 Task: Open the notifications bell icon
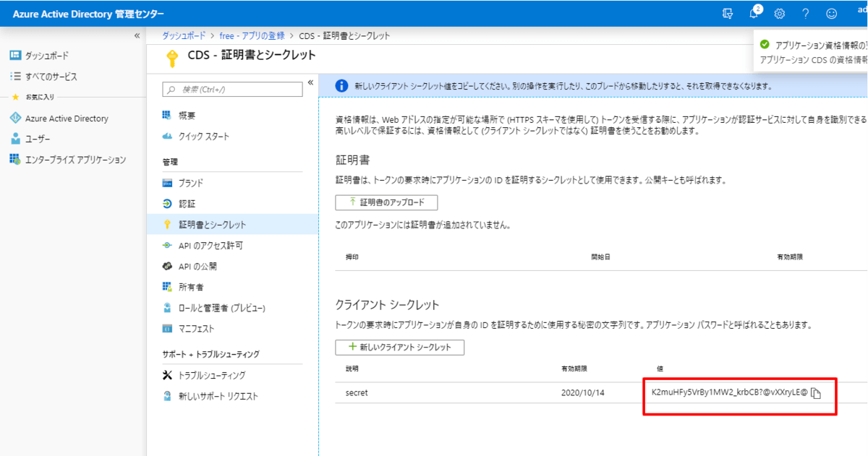point(754,13)
